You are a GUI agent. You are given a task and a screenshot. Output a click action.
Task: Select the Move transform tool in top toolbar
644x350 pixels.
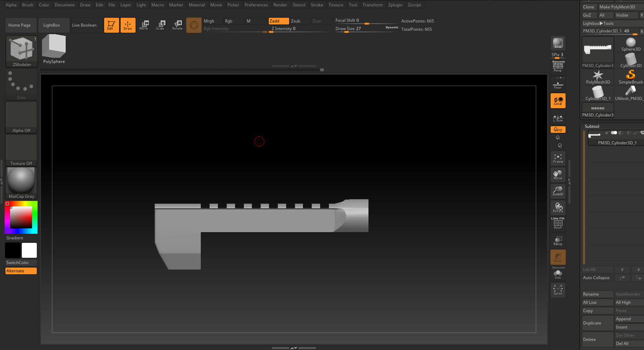pyautogui.click(x=144, y=25)
